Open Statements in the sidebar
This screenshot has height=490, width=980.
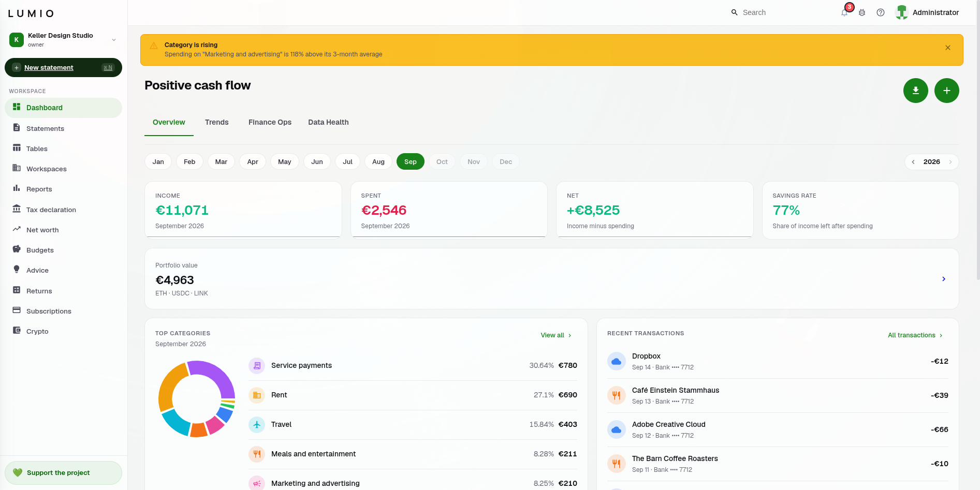coord(63,128)
